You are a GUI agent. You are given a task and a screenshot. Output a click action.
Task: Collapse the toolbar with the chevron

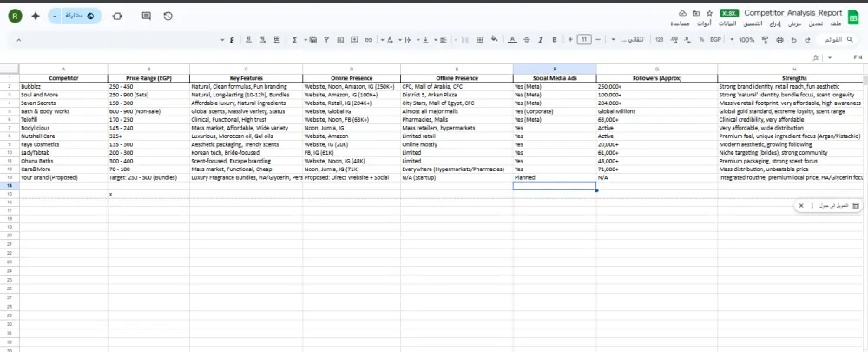coord(19,40)
